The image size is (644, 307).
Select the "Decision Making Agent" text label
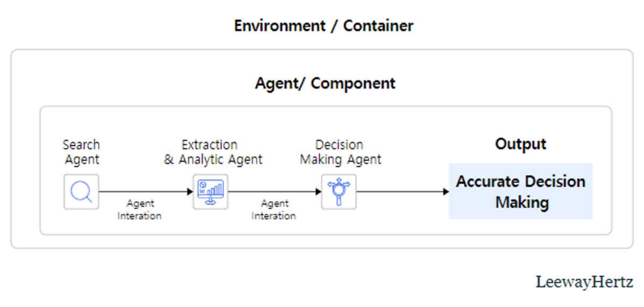(x=340, y=152)
